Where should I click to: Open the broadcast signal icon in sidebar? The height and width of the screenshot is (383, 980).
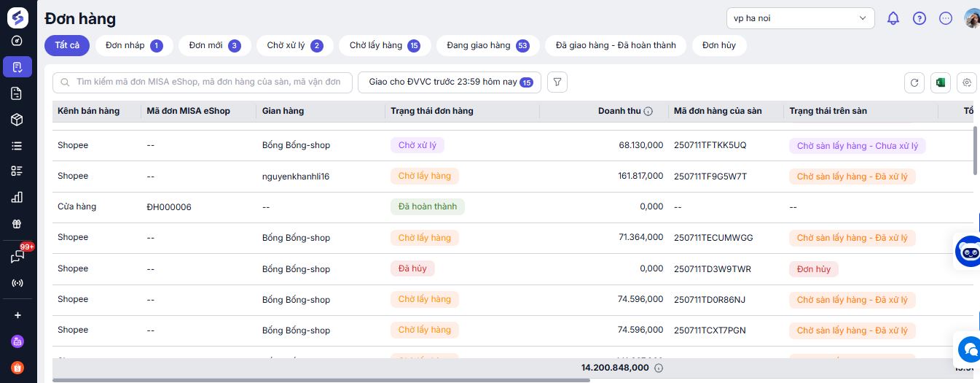coord(17,283)
